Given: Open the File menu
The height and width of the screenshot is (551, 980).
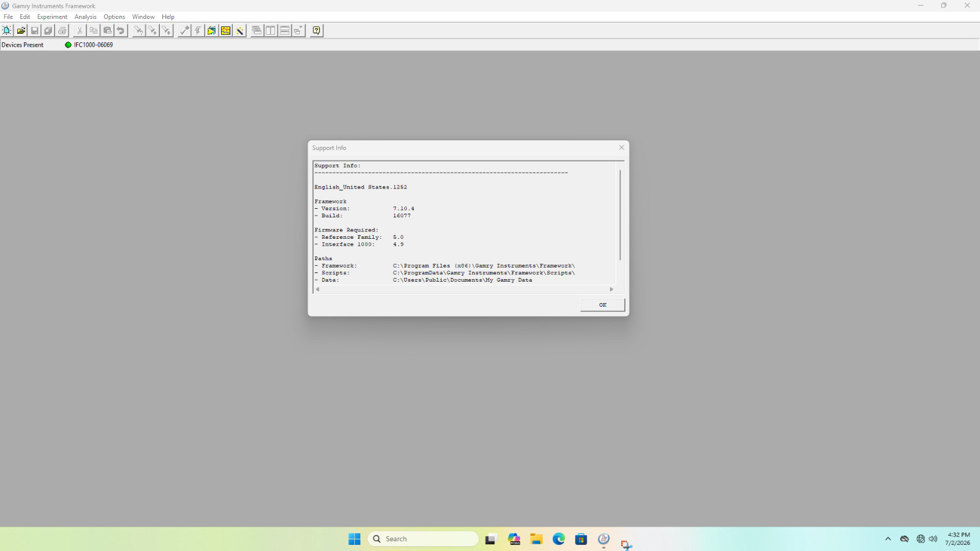Looking at the screenshot, I should [x=9, y=17].
